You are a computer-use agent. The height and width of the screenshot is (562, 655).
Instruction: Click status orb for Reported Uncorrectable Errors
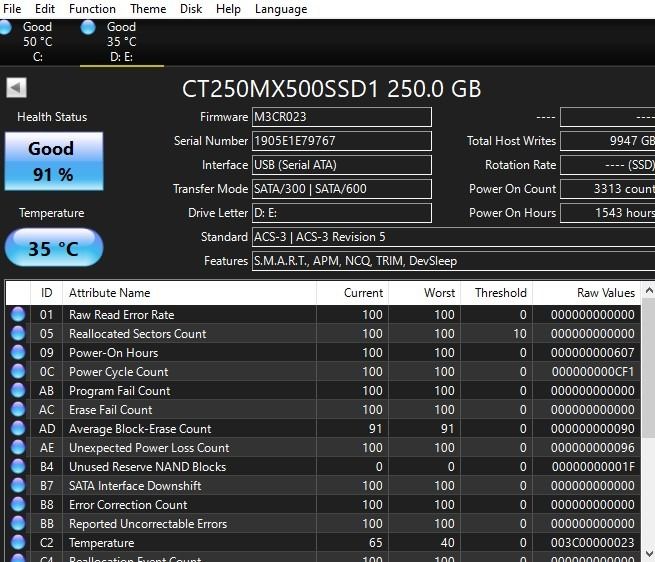(18, 524)
